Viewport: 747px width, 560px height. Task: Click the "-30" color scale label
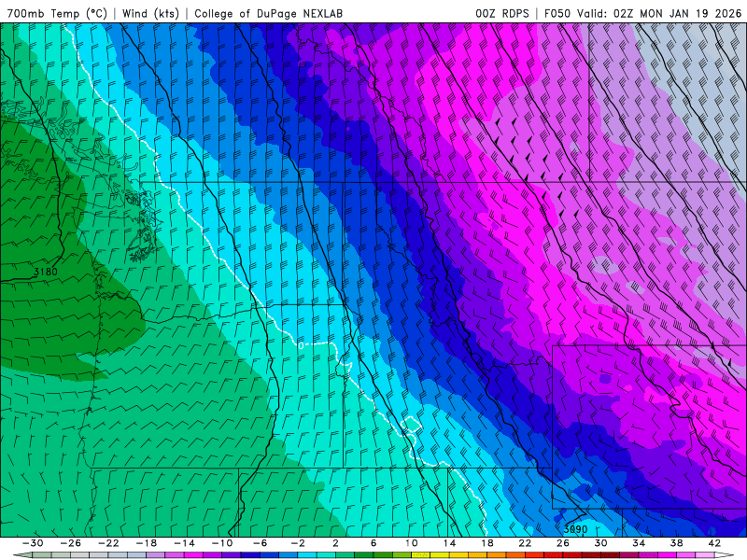click(x=33, y=543)
